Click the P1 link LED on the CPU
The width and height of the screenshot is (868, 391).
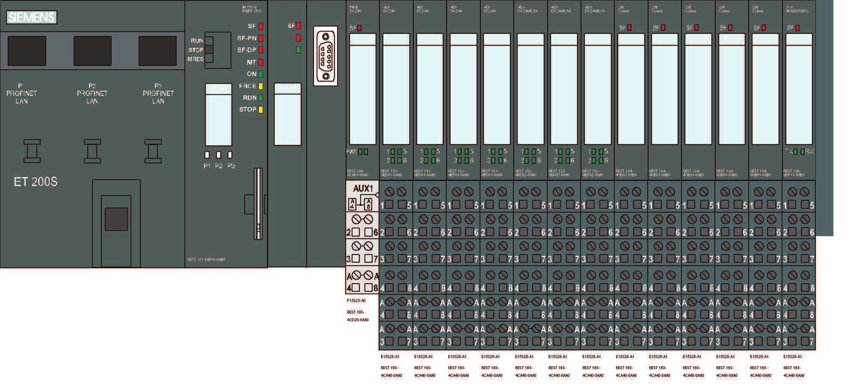[207, 155]
